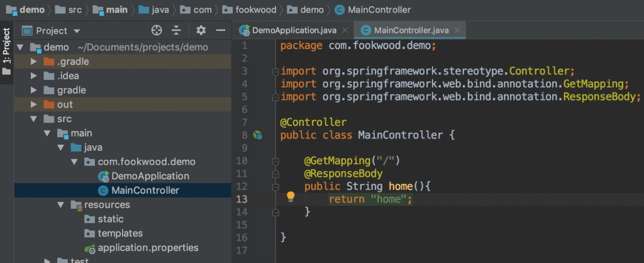The image size is (644, 263).
Task: Open Project panel settings gear
Action: (x=201, y=30)
